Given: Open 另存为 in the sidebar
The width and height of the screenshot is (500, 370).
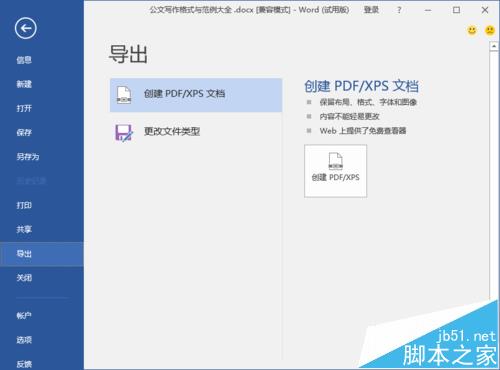Looking at the screenshot, I should (28, 157).
